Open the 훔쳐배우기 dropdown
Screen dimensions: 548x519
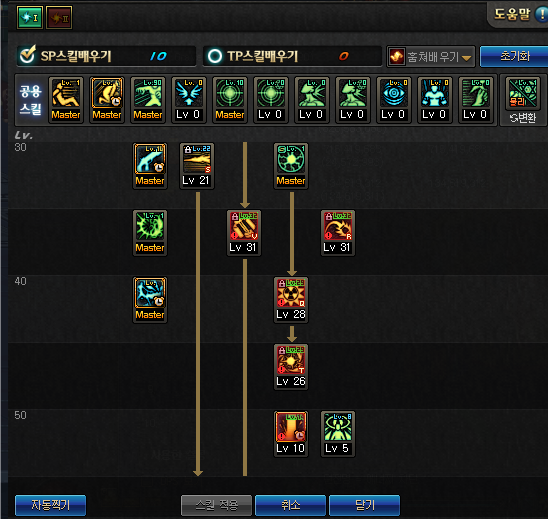point(431,56)
